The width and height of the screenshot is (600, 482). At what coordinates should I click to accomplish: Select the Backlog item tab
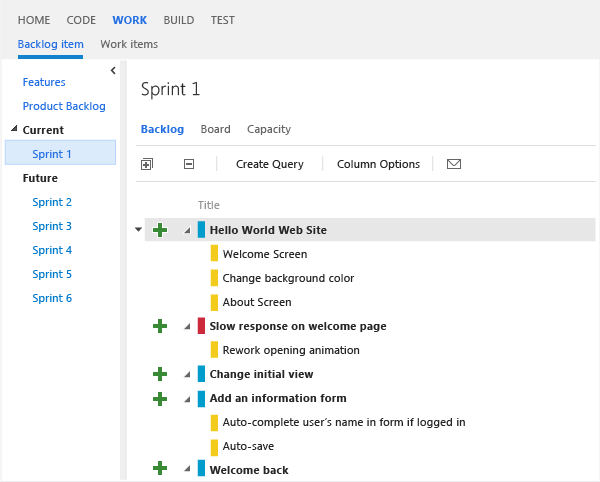point(51,44)
